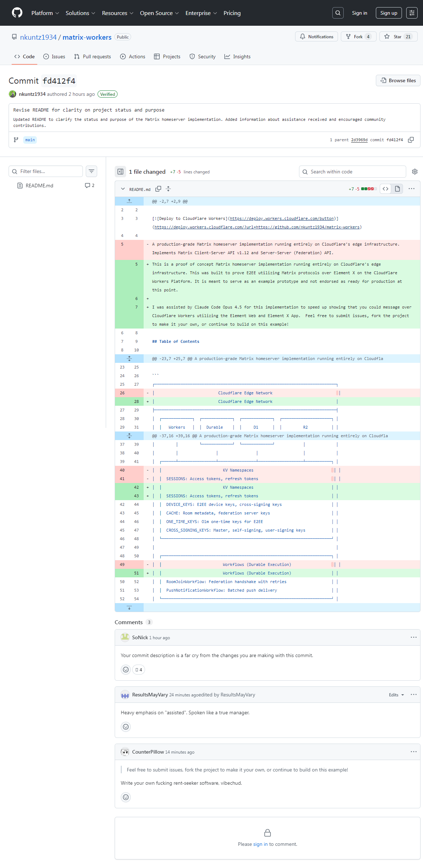Image resolution: width=423 pixels, height=868 pixels.
Task: Star the matrix-workers repository
Action: pos(398,36)
